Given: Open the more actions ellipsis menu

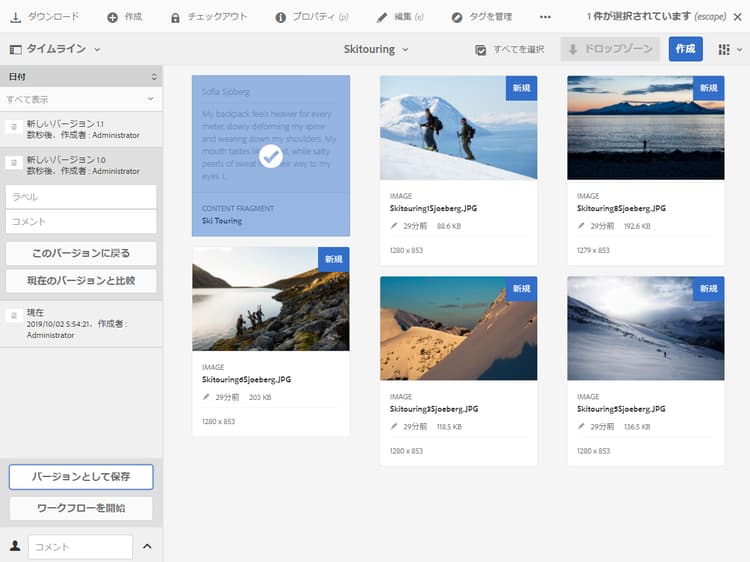Looking at the screenshot, I should 545,17.
